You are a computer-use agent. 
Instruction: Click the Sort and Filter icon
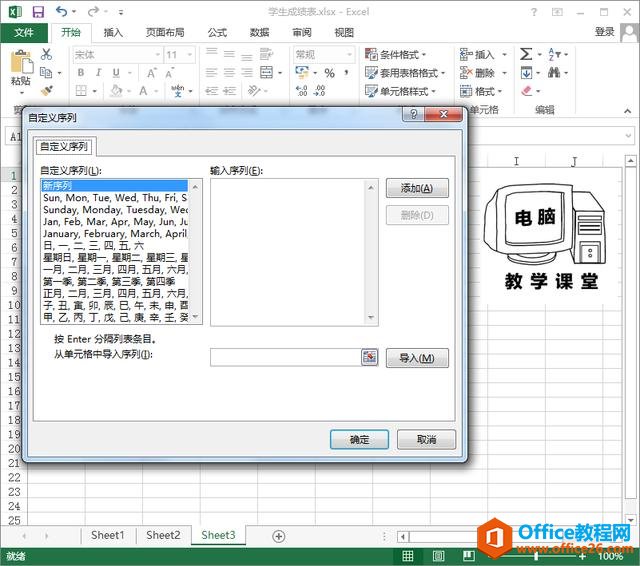pyautogui.click(x=554, y=54)
